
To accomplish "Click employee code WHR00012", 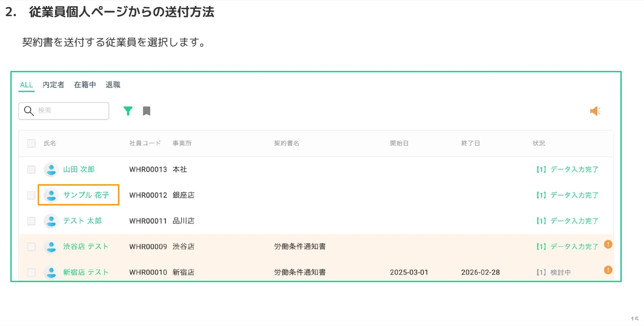I will [148, 195].
